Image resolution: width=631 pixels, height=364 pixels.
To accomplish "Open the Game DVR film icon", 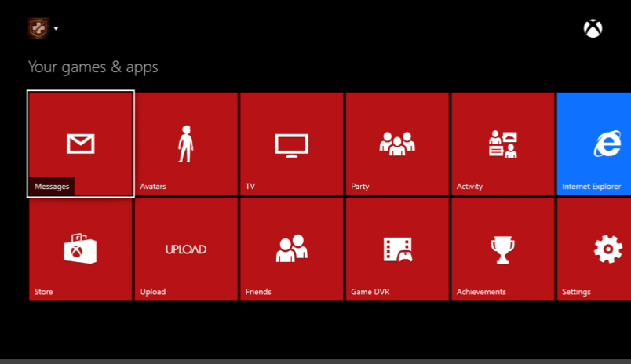I will coord(396,249).
